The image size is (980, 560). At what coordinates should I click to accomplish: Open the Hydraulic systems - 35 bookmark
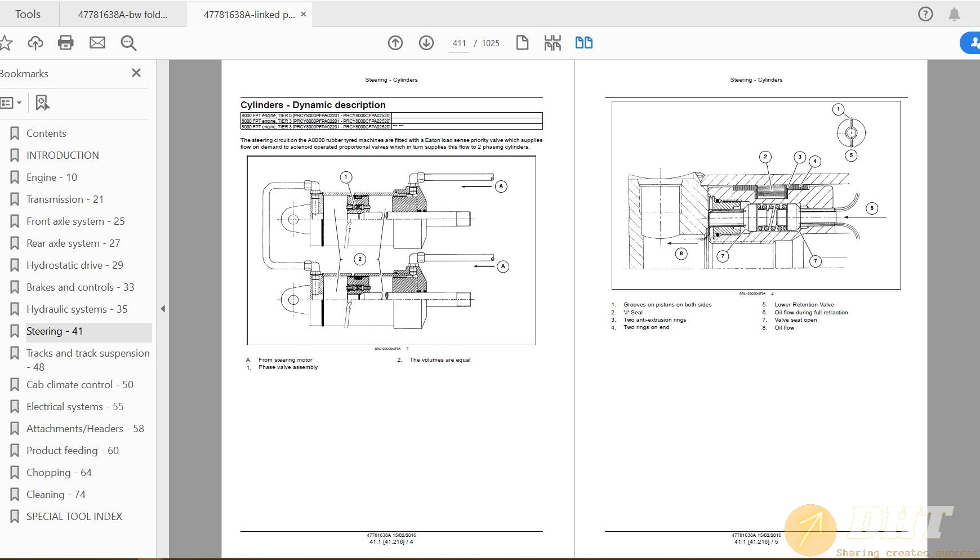77,309
